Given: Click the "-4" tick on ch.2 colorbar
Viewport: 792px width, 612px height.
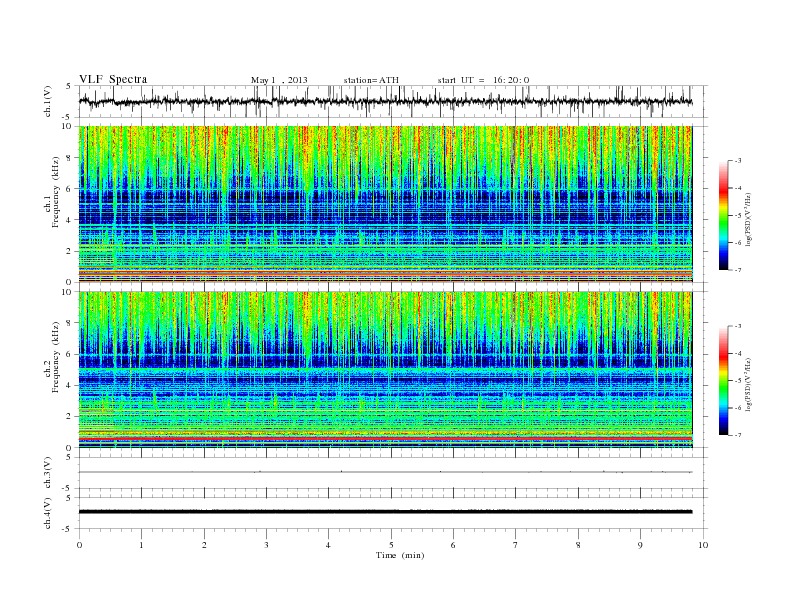Looking at the screenshot, I should pyautogui.click(x=738, y=353).
